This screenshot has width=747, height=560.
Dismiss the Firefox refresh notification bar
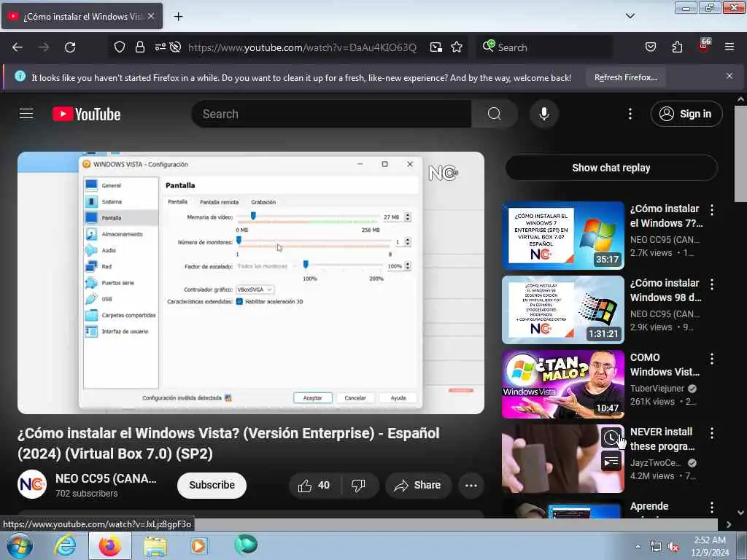(729, 76)
